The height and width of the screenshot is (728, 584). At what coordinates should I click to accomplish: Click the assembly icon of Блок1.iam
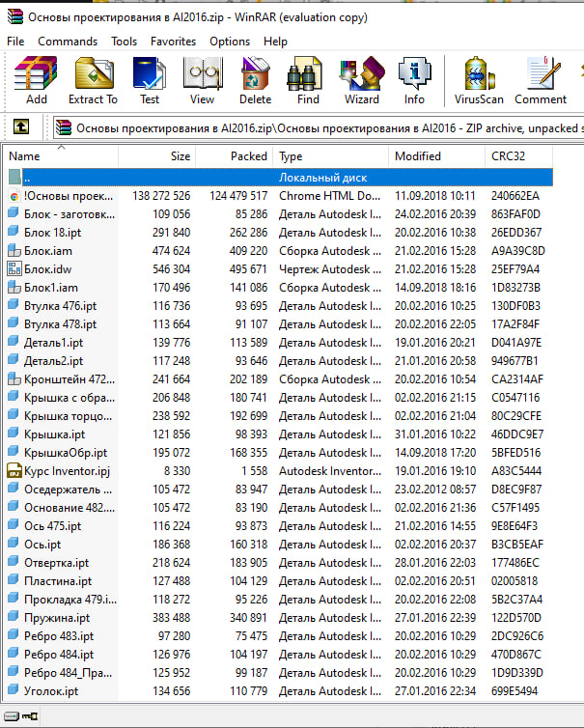click(x=14, y=288)
